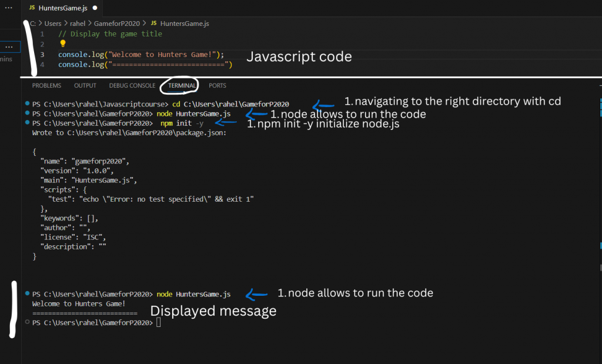Click the JS file icon in breadcrumb
This screenshot has height=364, width=602.
(154, 24)
